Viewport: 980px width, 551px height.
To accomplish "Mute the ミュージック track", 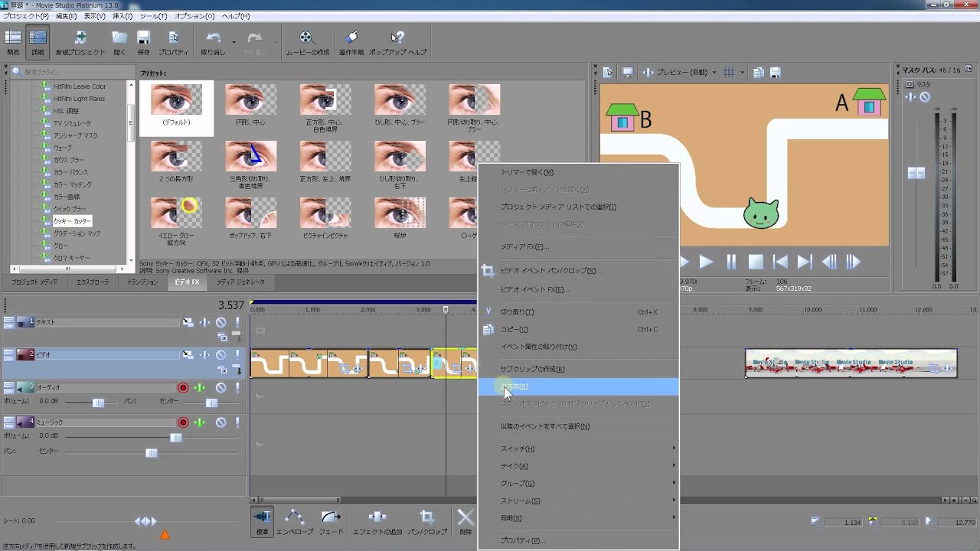I will 220,422.
